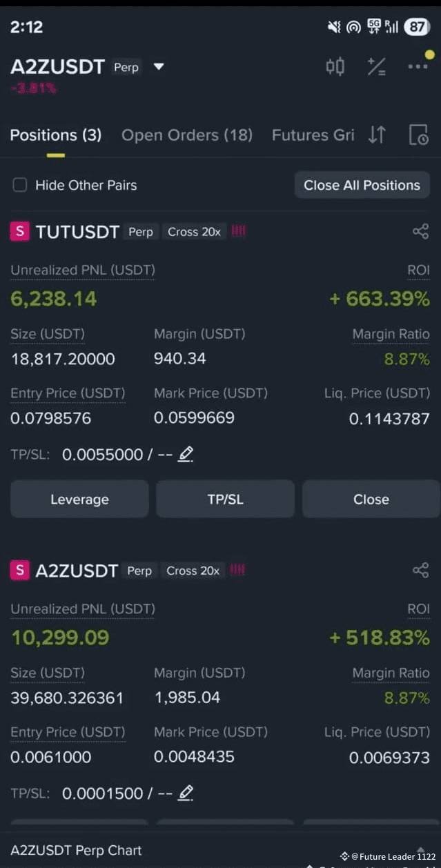
Task: Open the Futures Grid section
Action: pyautogui.click(x=313, y=135)
